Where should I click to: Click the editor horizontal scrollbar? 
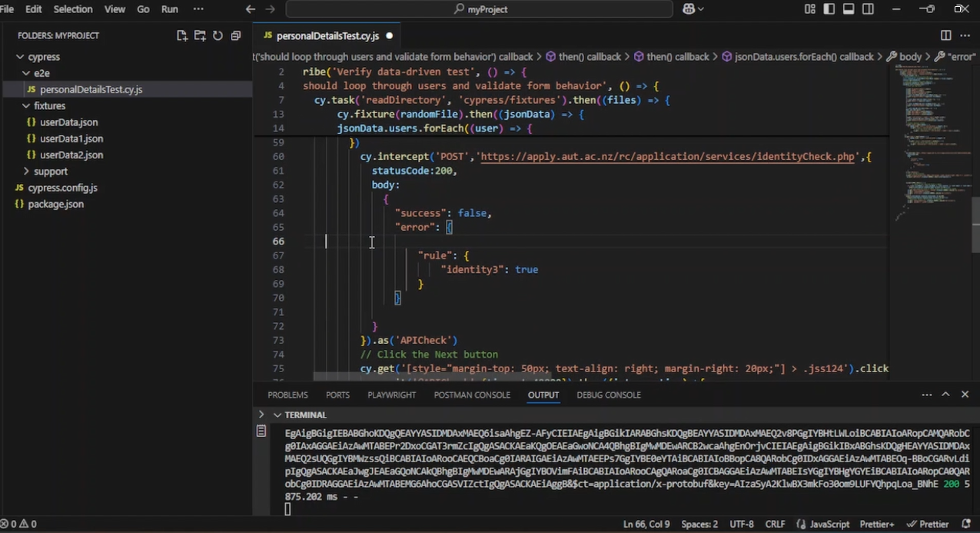click(x=430, y=377)
